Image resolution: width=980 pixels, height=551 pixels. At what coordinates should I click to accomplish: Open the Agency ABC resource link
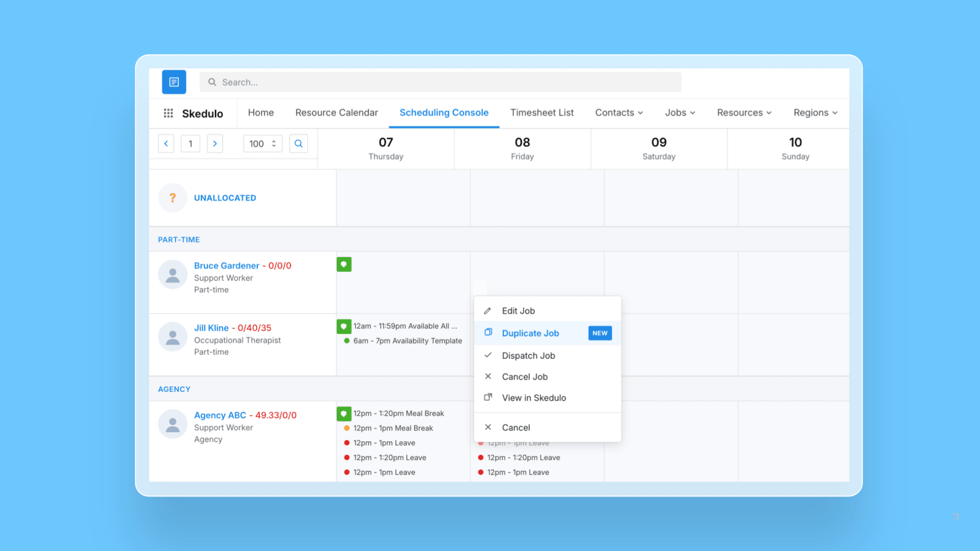point(220,415)
